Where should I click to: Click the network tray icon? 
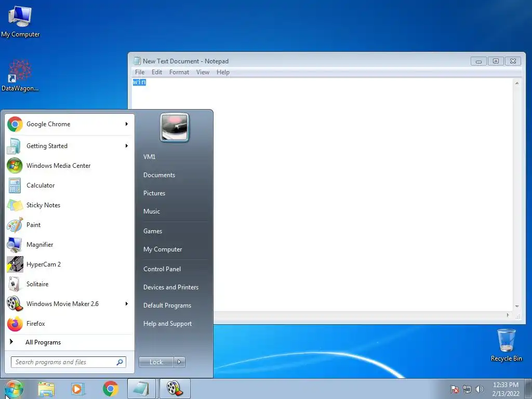click(467, 389)
